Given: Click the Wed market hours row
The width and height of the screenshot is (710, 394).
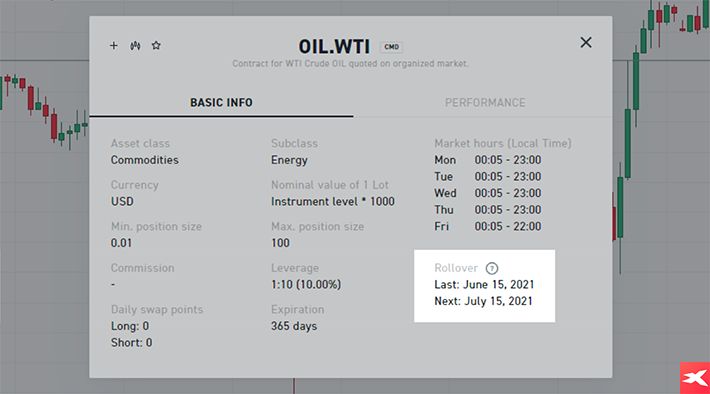Looking at the screenshot, I should 488,193.
